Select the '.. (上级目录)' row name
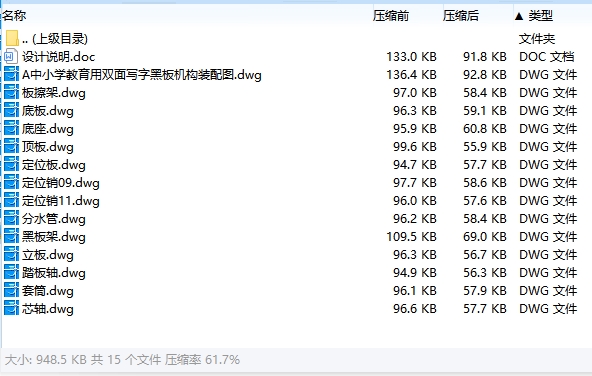The width and height of the screenshot is (592, 376). (55, 39)
